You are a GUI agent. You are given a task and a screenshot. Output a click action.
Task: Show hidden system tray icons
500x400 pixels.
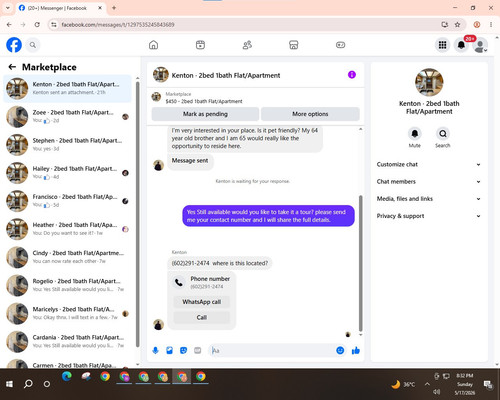pos(427,384)
